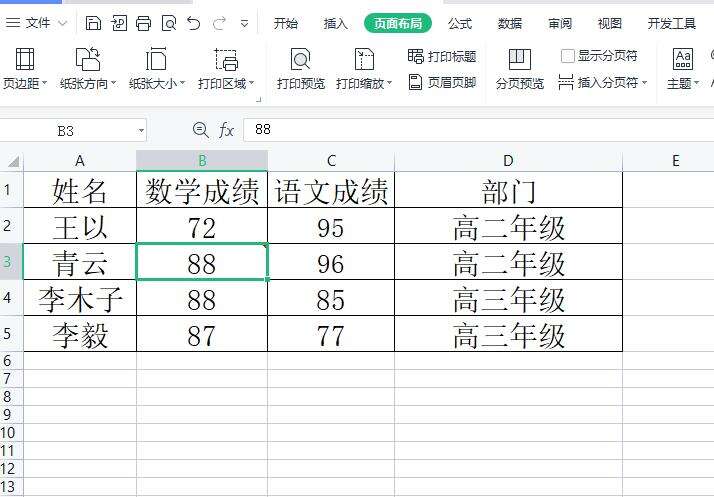714x497 pixels.
Task: Click the 页边距 margins icon
Action: 25,59
